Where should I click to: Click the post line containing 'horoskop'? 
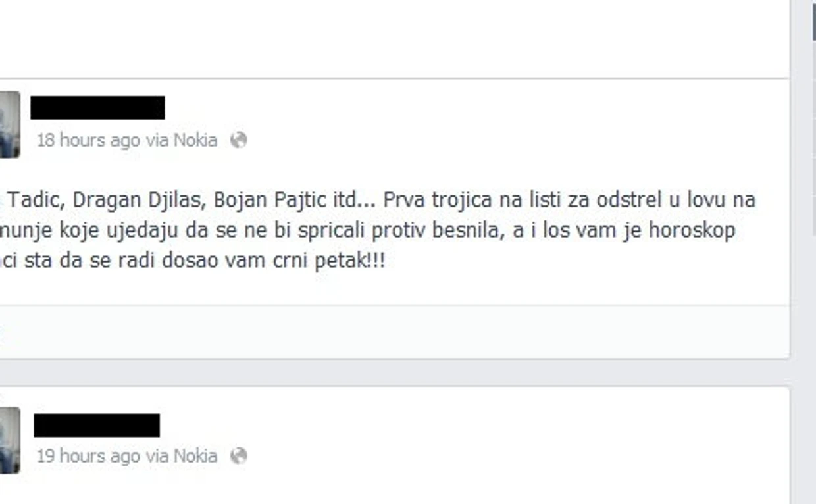click(x=367, y=230)
